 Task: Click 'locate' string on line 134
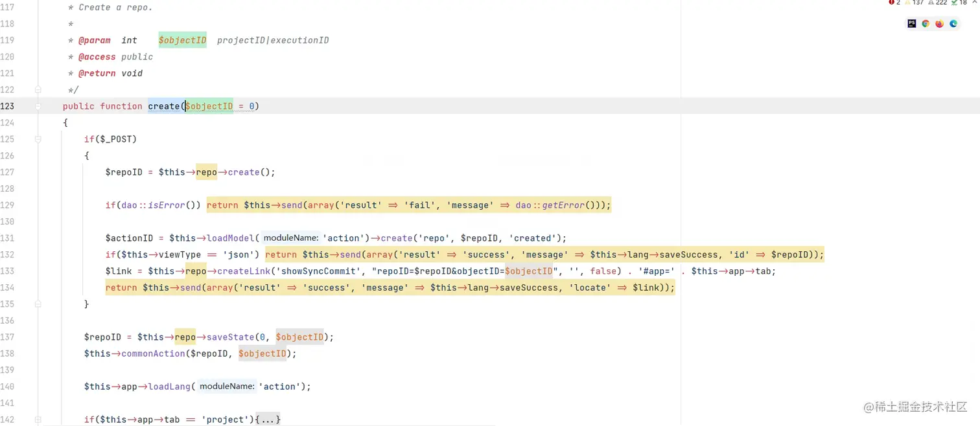tap(590, 287)
